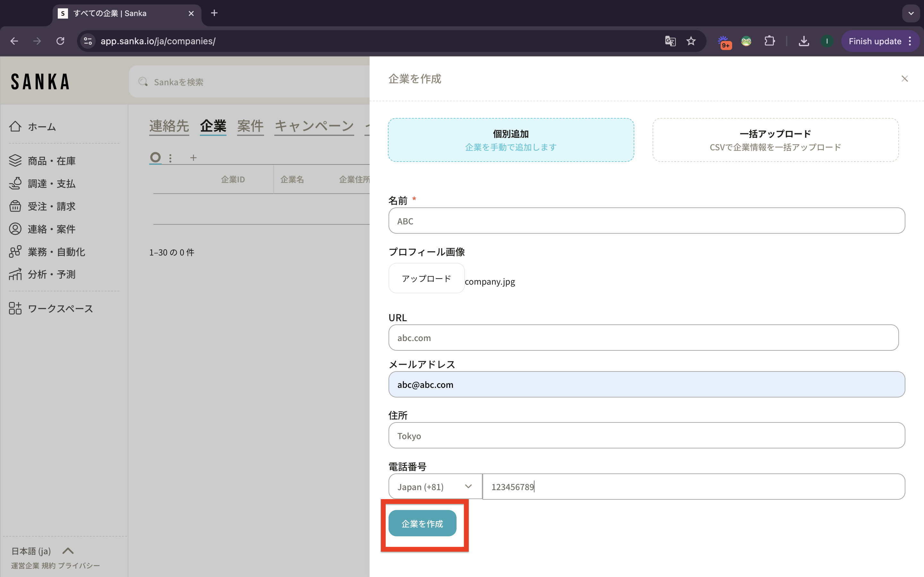Viewport: 924px width, 577px height.
Task: Open 分析・予測 chart icon
Action: (x=15, y=274)
